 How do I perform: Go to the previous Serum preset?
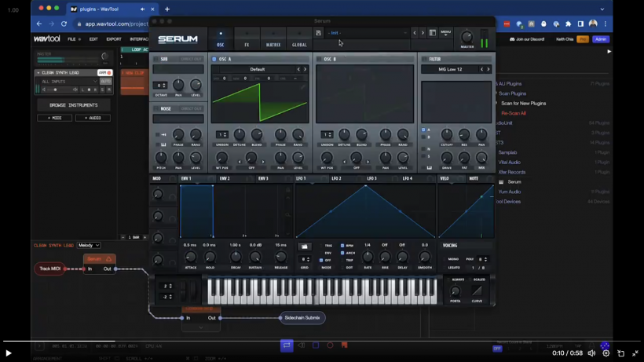[415, 33]
